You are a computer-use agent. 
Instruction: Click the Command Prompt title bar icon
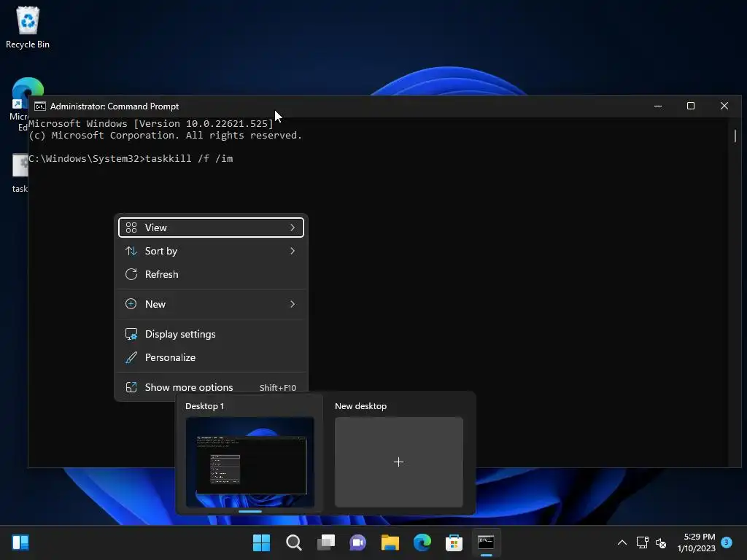(x=40, y=106)
